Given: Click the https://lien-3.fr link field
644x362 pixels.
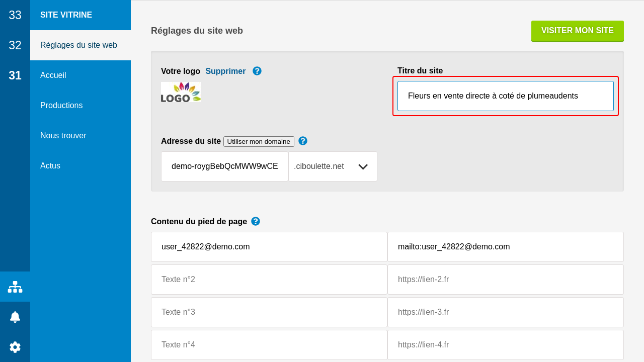Looking at the screenshot, I should 505,312.
